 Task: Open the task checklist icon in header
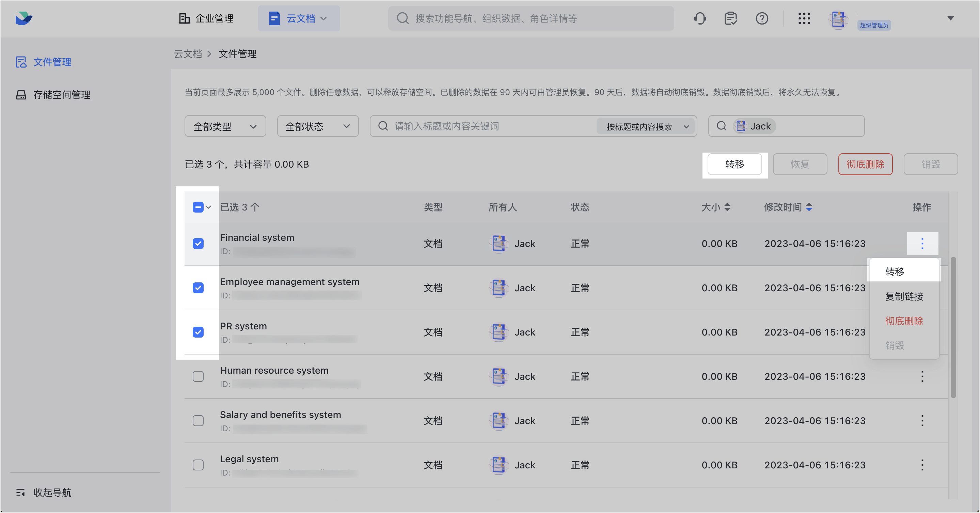[x=730, y=18]
